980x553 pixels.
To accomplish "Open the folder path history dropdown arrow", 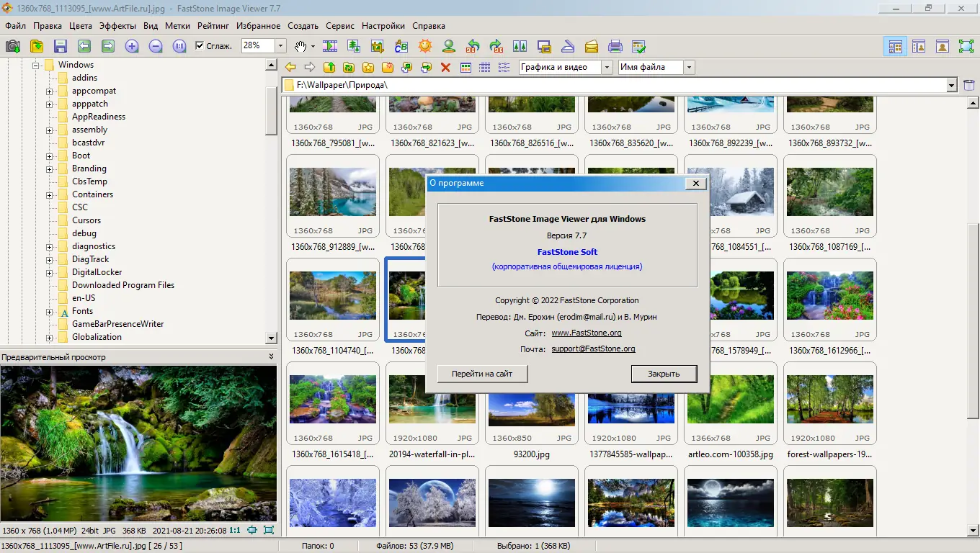I will click(952, 86).
